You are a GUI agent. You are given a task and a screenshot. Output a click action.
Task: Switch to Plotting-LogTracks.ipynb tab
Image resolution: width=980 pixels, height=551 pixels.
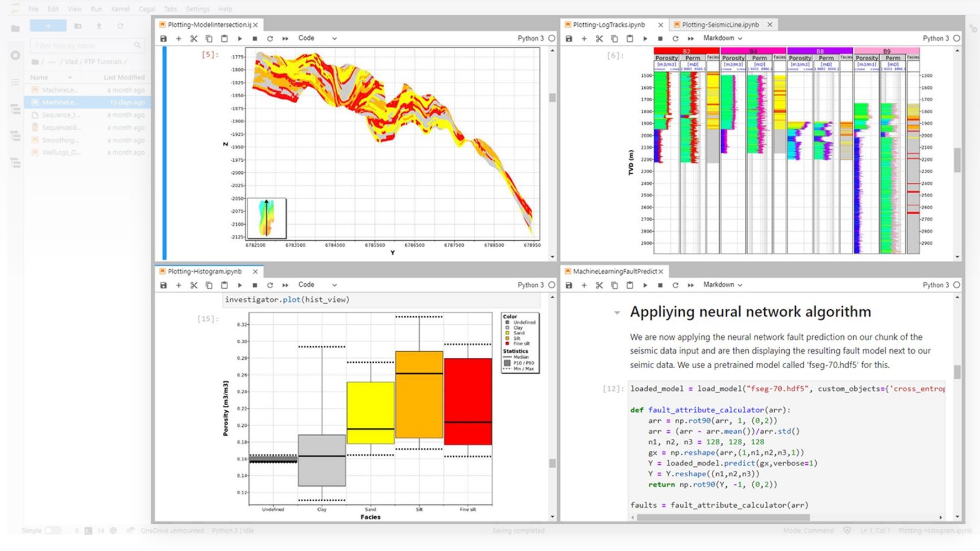[x=609, y=25]
